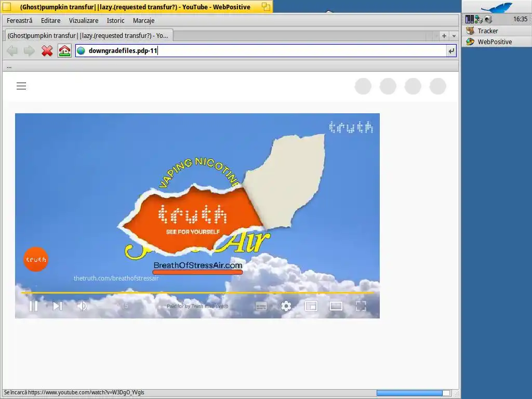Image resolution: width=532 pixels, height=399 pixels.
Task: Click the first Deskbar tray icon
Action: [x=470, y=19]
